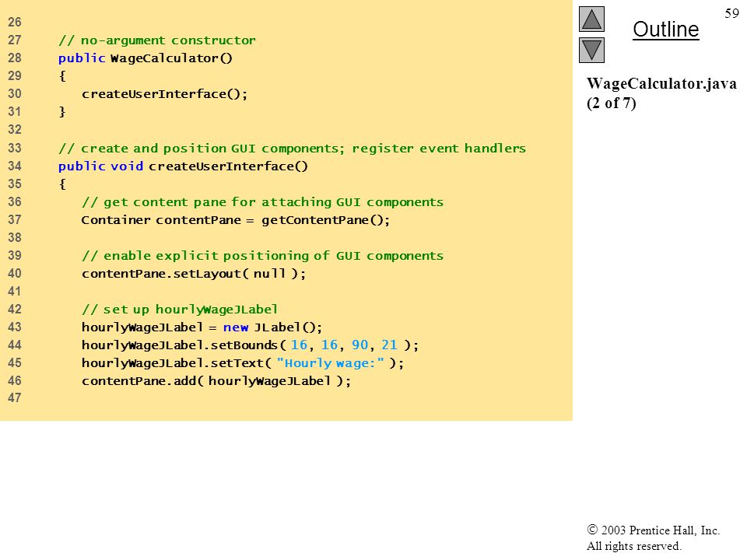Image resolution: width=747 pixels, height=560 pixels.
Task: Click closing brace on line 31
Action: (x=62, y=112)
